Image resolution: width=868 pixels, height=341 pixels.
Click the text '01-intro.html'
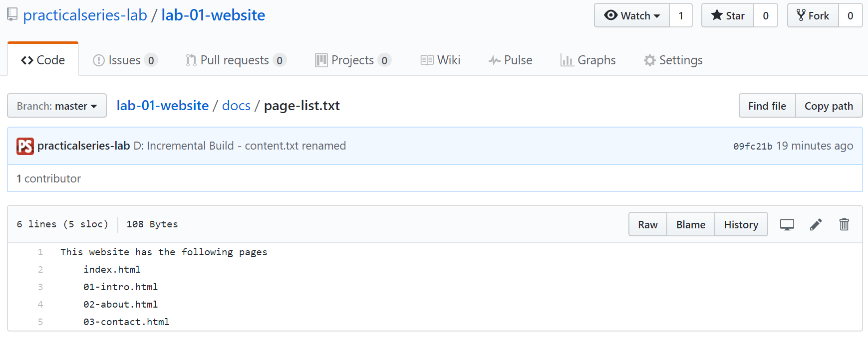(x=120, y=287)
